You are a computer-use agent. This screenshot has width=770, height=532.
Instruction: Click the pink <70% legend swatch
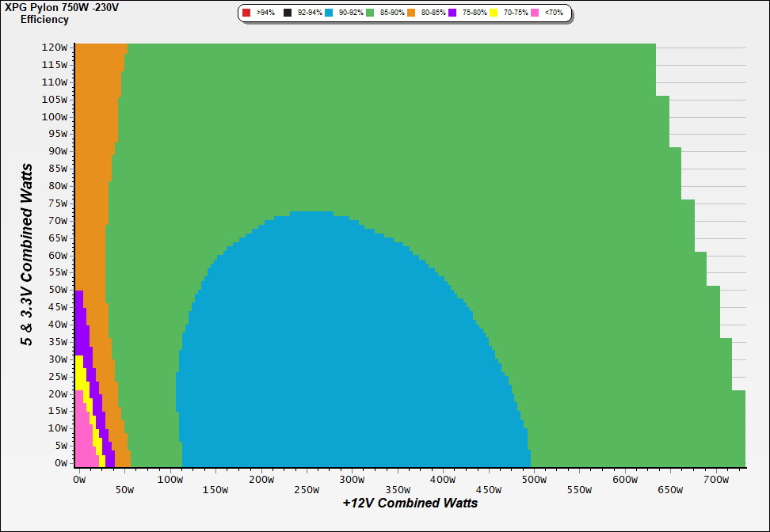tap(535, 13)
